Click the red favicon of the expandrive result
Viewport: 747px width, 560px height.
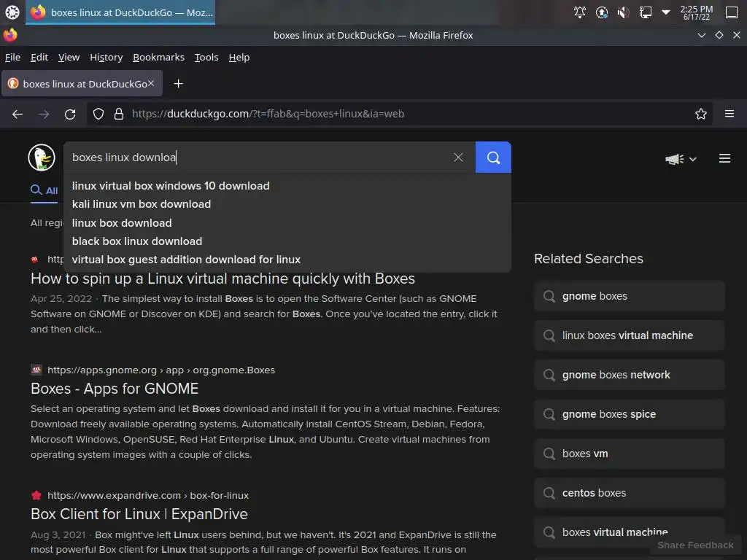pyautogui.click(x=36, y=495)
